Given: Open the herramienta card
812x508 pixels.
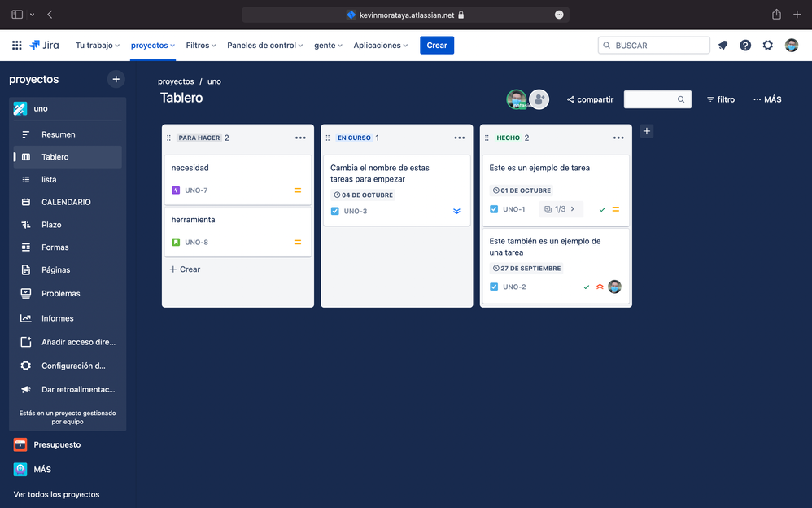Looking at the screenshot, I should point(238,231).
